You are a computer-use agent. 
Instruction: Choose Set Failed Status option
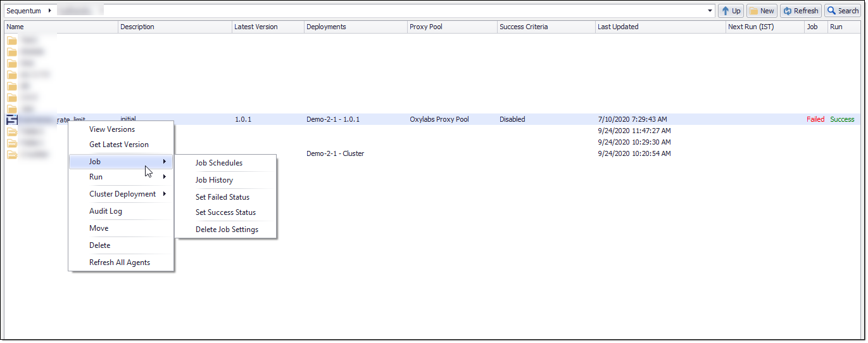[x=222, y=197]
